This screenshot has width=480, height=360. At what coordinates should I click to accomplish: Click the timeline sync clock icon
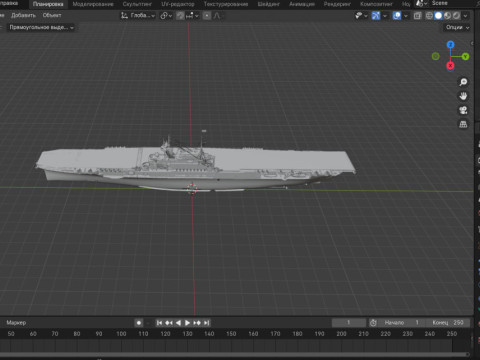pyautogui.click(x=373, y=323)
